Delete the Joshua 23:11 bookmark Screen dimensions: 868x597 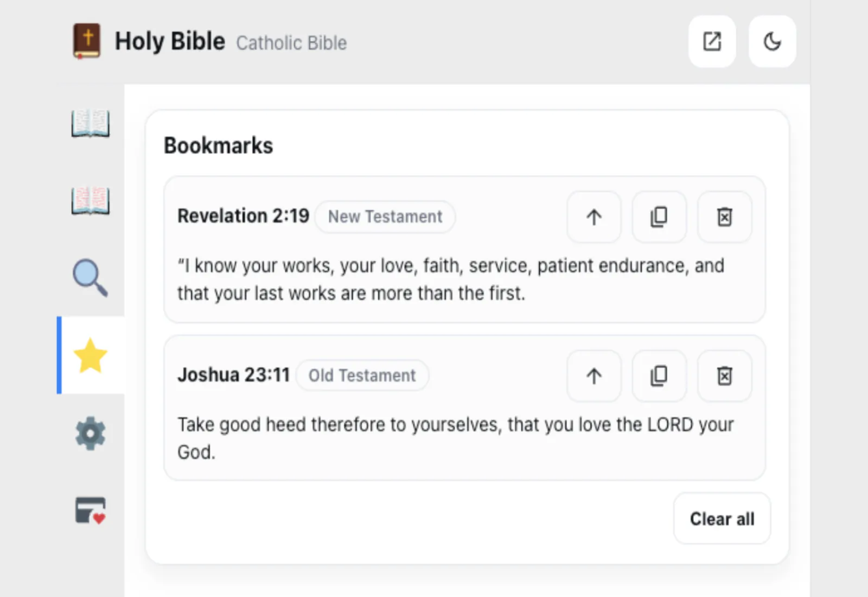tap(724, 376)
